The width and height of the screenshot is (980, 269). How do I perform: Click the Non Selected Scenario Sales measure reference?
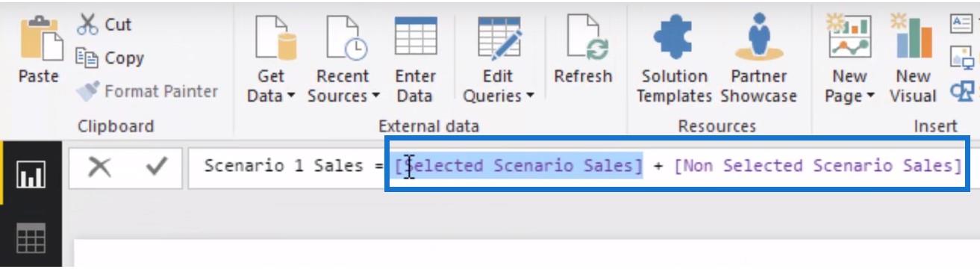click(817, 166)
